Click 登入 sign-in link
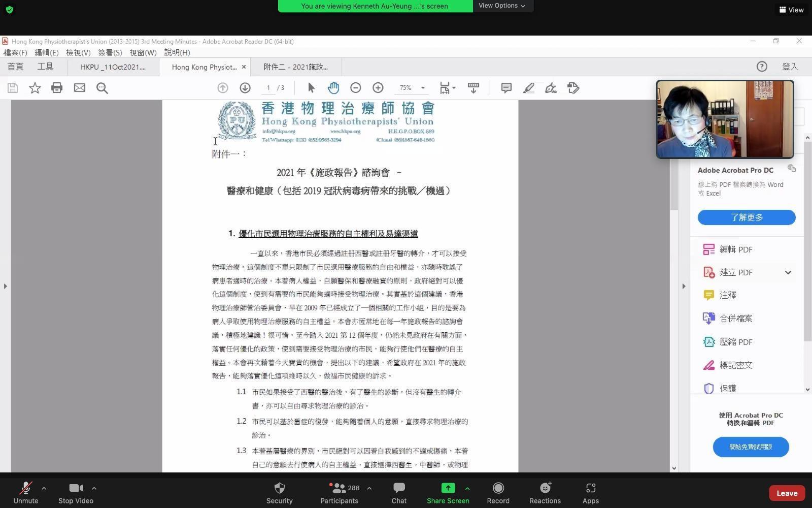 (790, 67)
